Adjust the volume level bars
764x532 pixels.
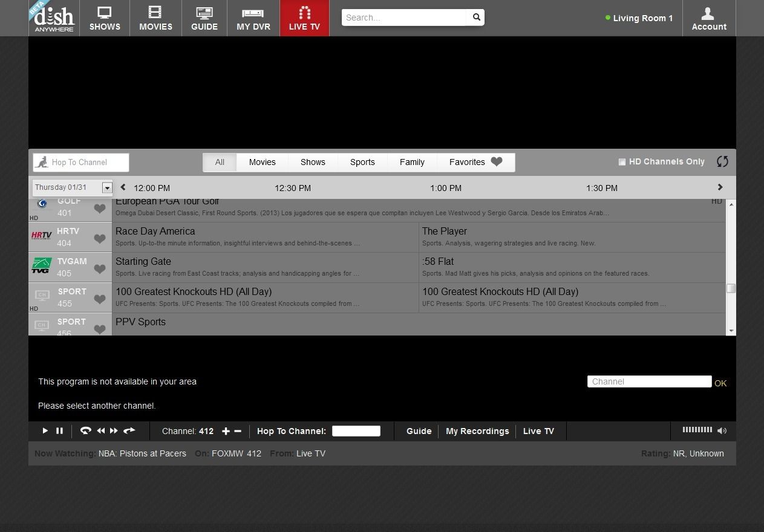coord(697,430)
